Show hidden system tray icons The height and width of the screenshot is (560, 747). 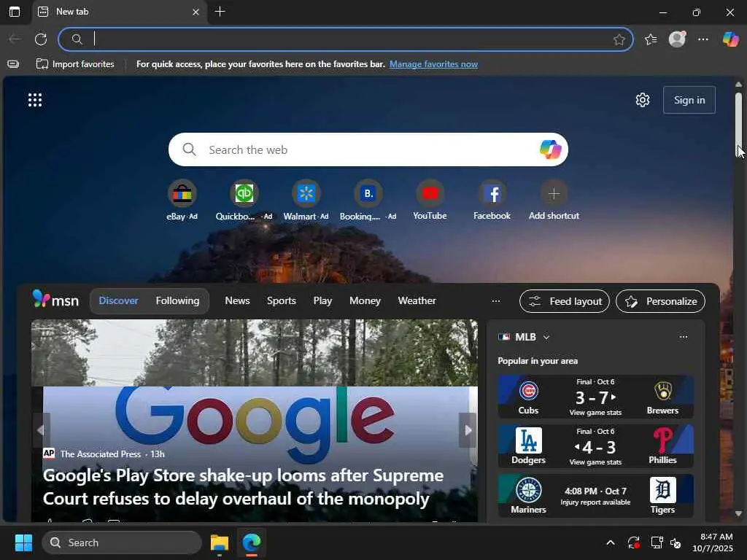[611, 542]
